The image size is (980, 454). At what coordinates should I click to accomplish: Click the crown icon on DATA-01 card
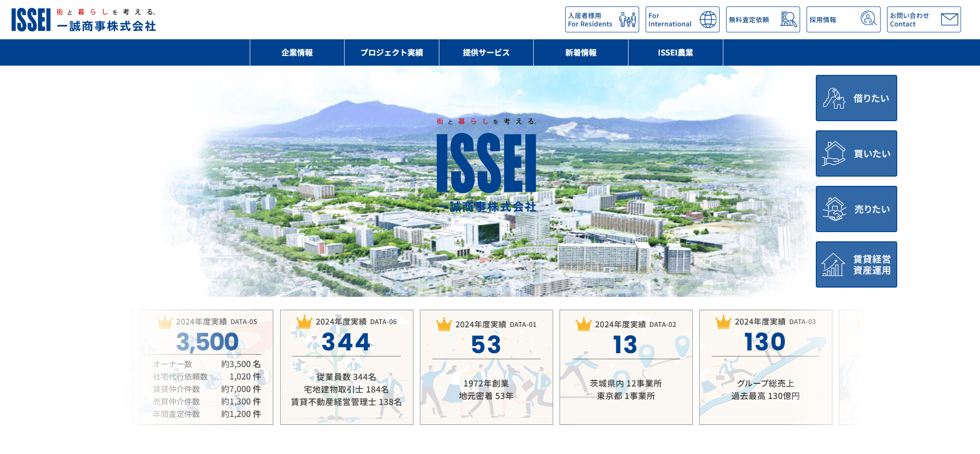tap(444, 324)
